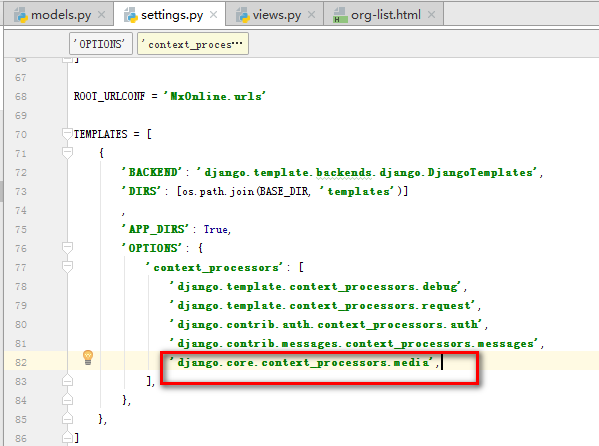Collapse the context_processors fold marker at line 77
Screen dimensions: 599x446
pyautogui.click(x=67, y=267)
